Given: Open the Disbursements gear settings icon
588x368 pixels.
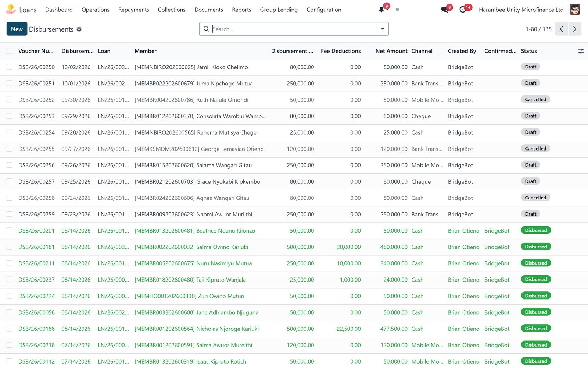Looking at the screenshot, I should (x=79, y=29).
